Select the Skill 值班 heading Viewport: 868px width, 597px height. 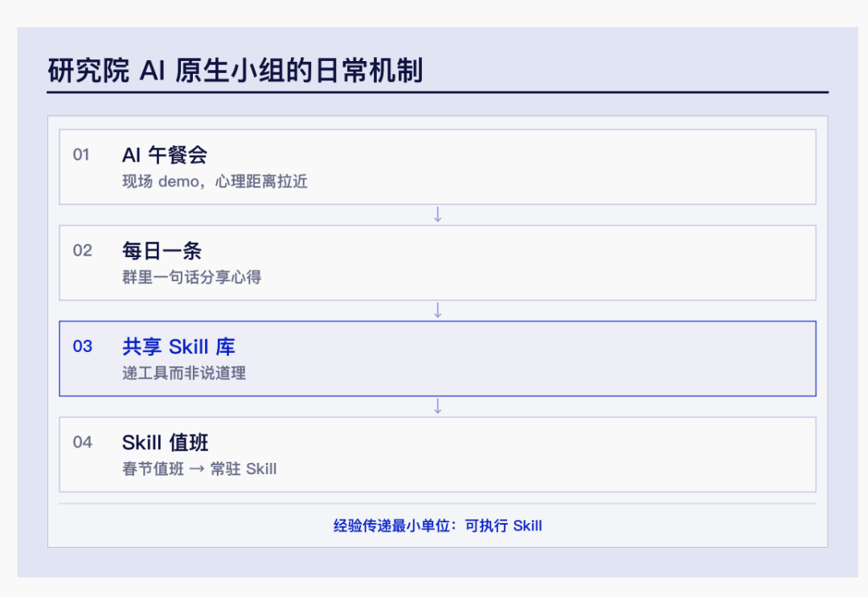point(165,443)
